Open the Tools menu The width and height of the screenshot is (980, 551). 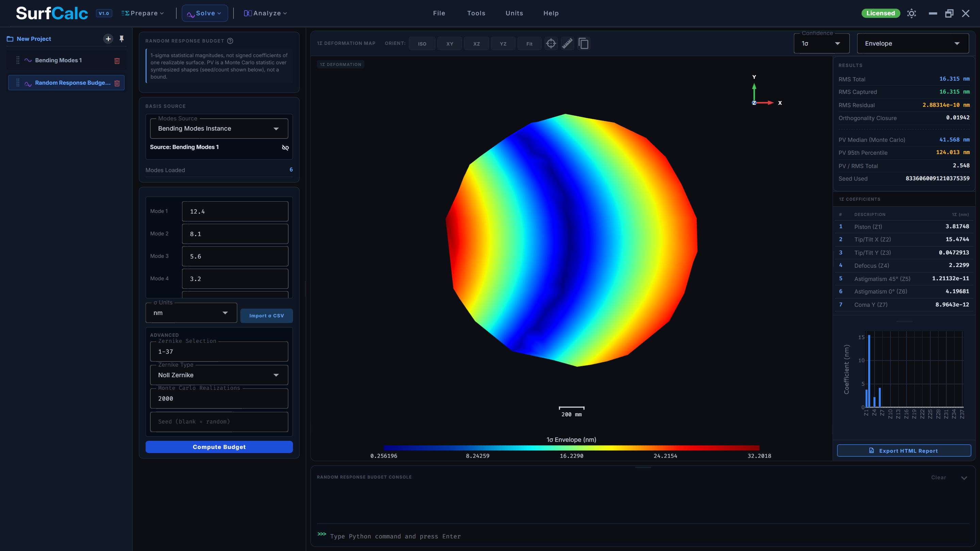[x=476, y=13]
